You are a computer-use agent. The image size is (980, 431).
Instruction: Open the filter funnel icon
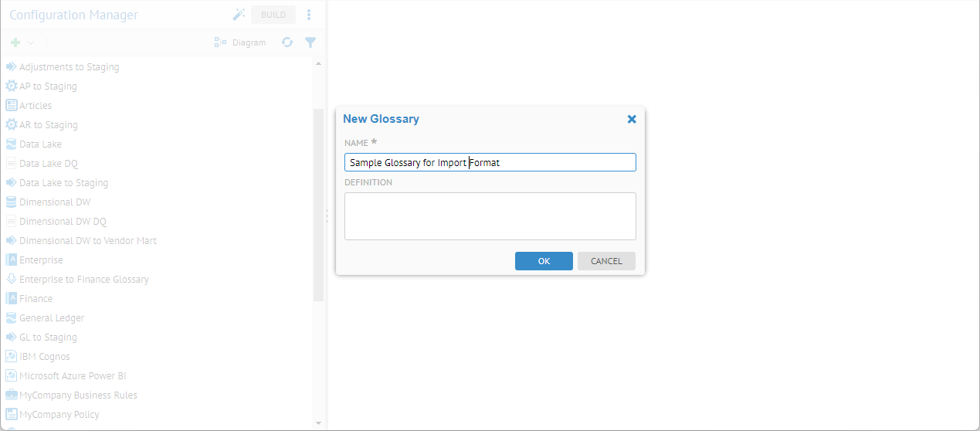(310, 42)
